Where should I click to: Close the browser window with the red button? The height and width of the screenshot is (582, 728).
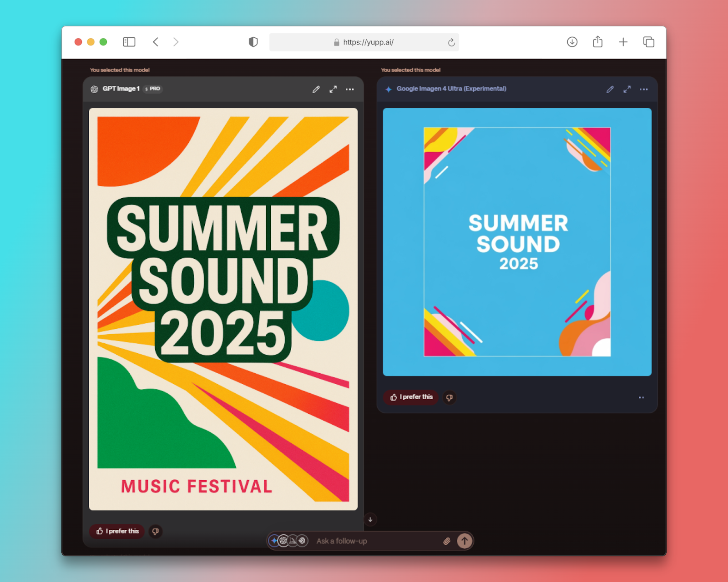coord(78,42)
